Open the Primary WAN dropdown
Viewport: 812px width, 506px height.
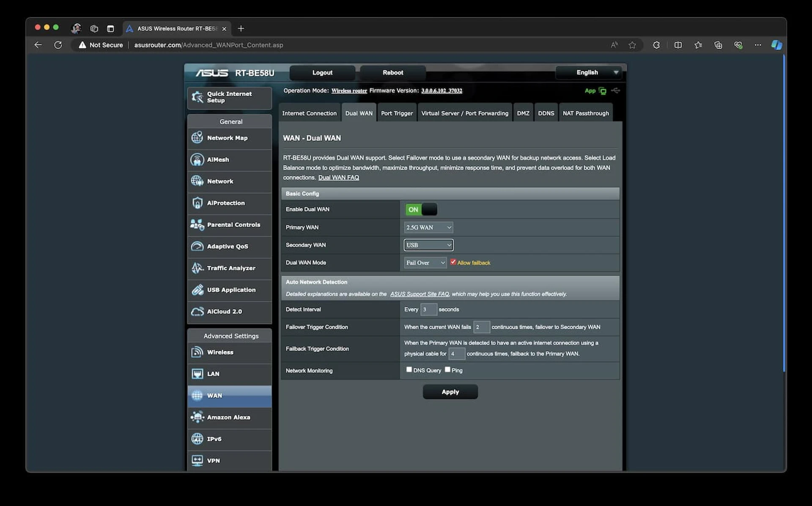tap(428, 227)
